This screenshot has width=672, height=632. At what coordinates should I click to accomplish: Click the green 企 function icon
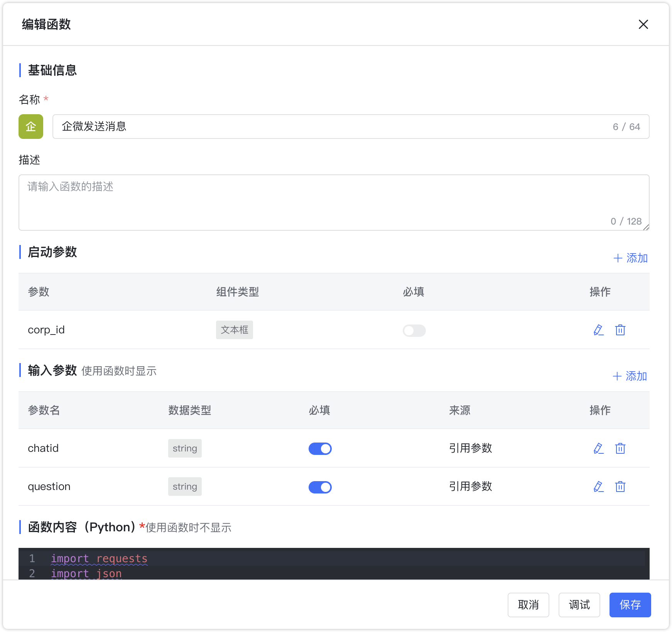pos(31,127)
